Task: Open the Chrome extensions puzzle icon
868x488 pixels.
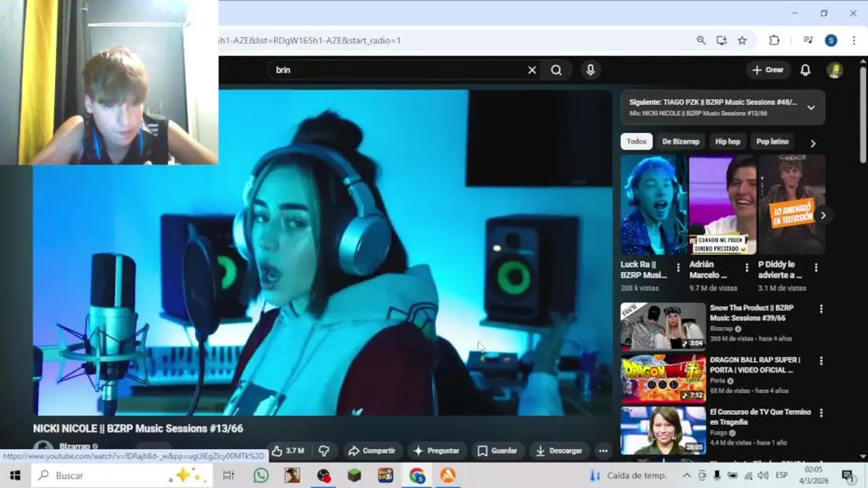Action: click(x=774, y=41)
